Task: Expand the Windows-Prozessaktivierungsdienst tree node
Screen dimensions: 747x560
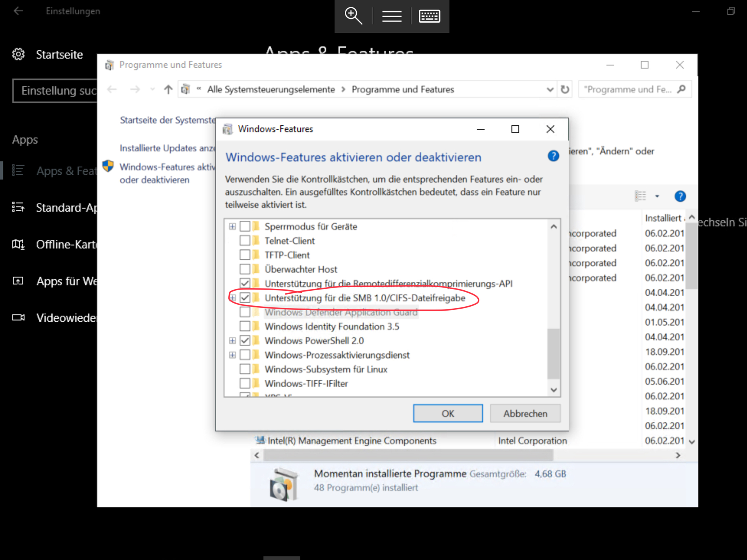Action: pos(232,355)
